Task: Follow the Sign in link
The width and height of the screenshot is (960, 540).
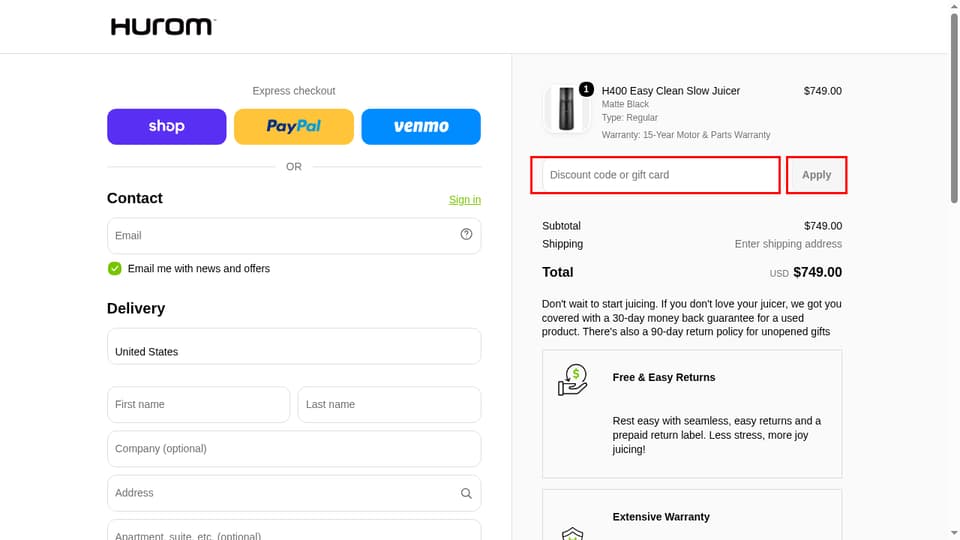Action: pyautogui.click(x=465, y=200)
